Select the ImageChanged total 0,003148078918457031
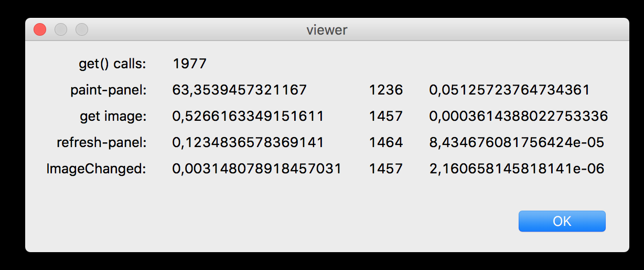644x270 pixels. (x=256, y=169)
